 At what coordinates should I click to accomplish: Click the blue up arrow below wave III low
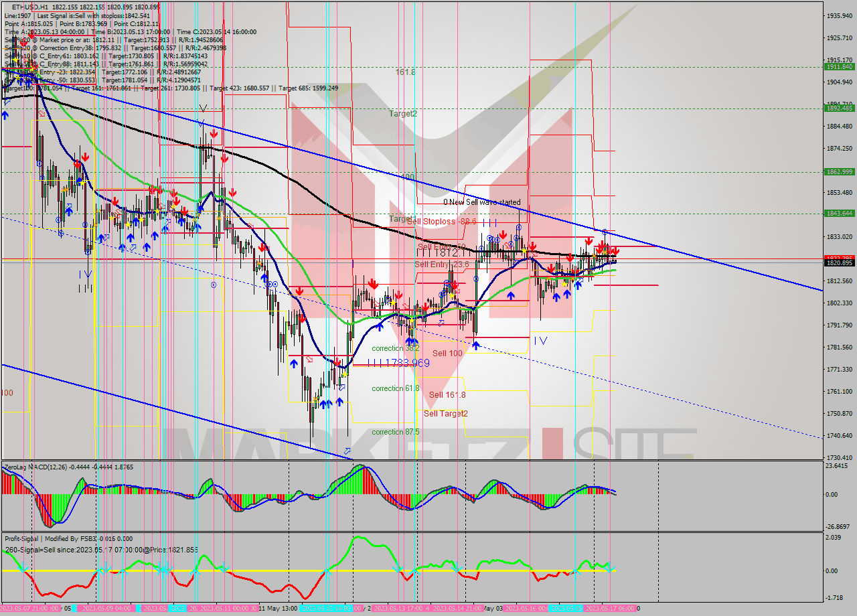(x=475, y=345)
